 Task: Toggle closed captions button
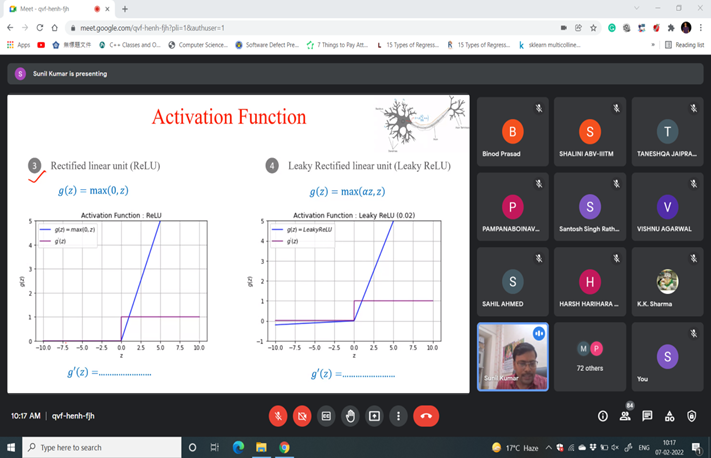(x=326, y=416)
